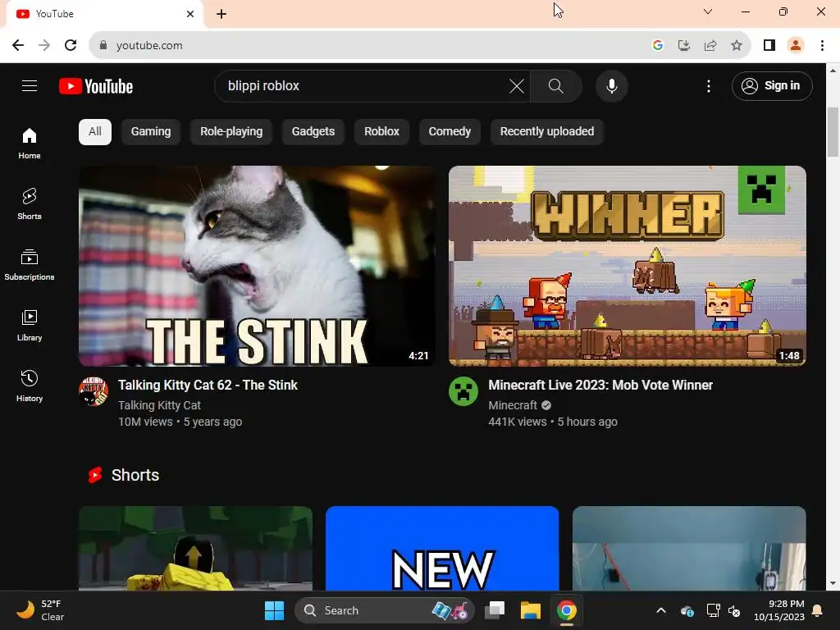This screenshot has height=630, width=840.
Task: Open Talking Kitty Cat 62 title
Action: pyautogui.click(x=208, y=386)
